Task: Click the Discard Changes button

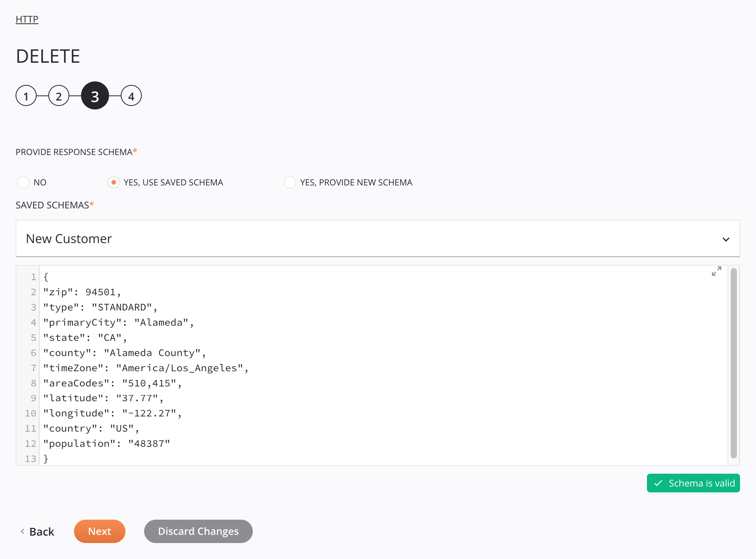Action: coord(198,531)
